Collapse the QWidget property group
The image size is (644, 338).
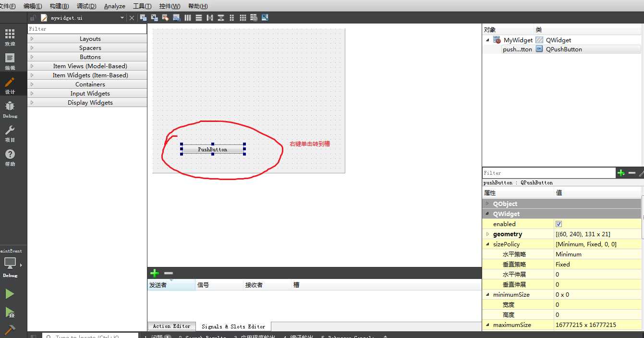tap(487, 214)
